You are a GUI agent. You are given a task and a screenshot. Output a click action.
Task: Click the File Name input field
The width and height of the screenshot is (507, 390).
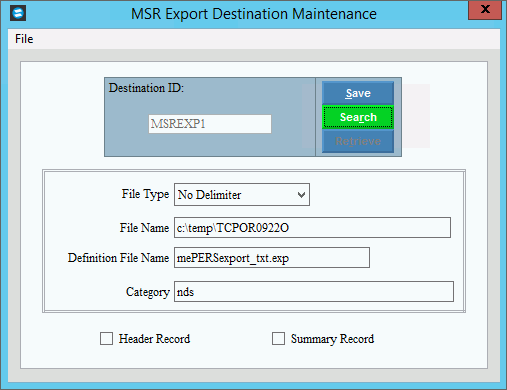pyautogui.click(x=312, y=228)
